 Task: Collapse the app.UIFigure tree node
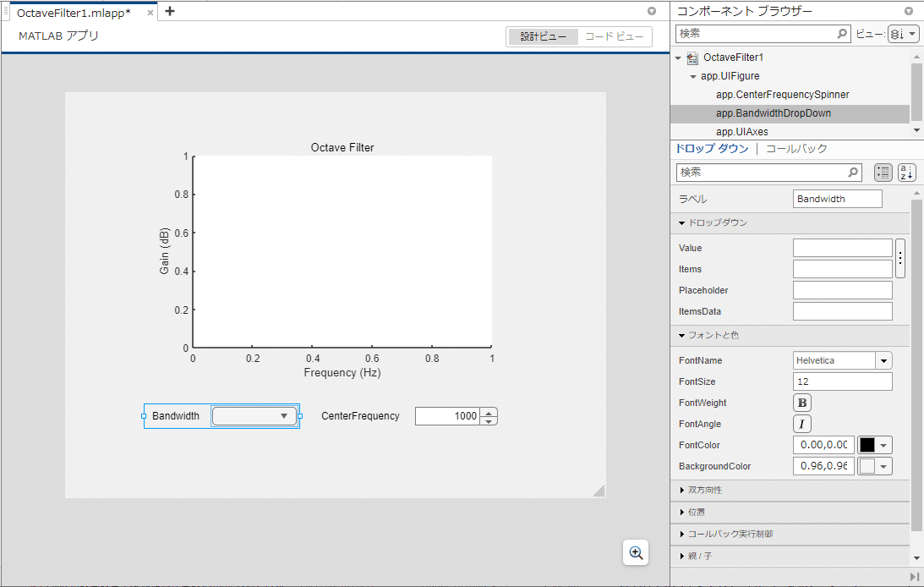[693, 77]
